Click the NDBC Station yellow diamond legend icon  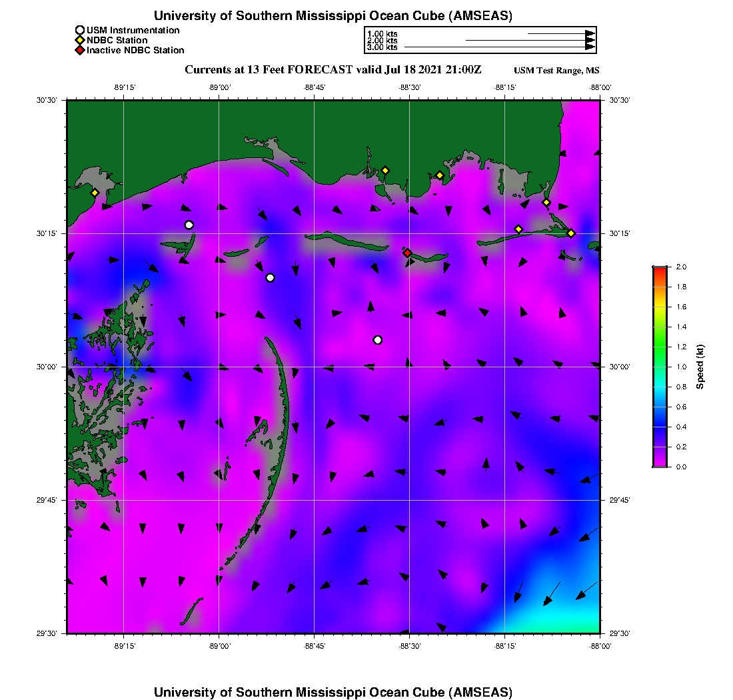tap(80, 40)
